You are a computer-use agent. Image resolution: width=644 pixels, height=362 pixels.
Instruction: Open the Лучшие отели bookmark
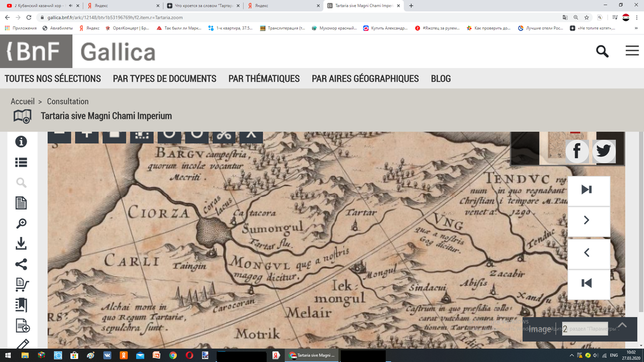(x=540, y=28)
